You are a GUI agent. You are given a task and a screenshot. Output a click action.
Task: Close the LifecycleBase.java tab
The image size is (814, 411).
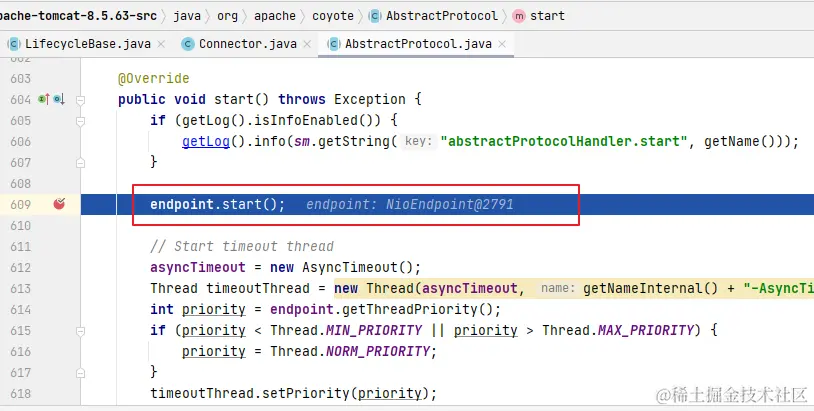(161, 44)
